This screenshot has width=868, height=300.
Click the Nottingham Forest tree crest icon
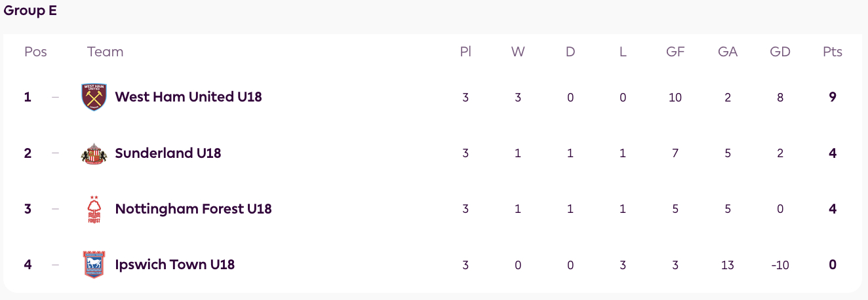[94, 209]
